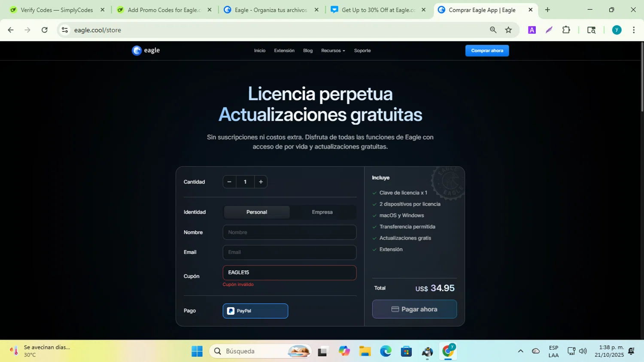
Task: Expand the Recursos dropdown menu
Action: (x=333, y=51)
